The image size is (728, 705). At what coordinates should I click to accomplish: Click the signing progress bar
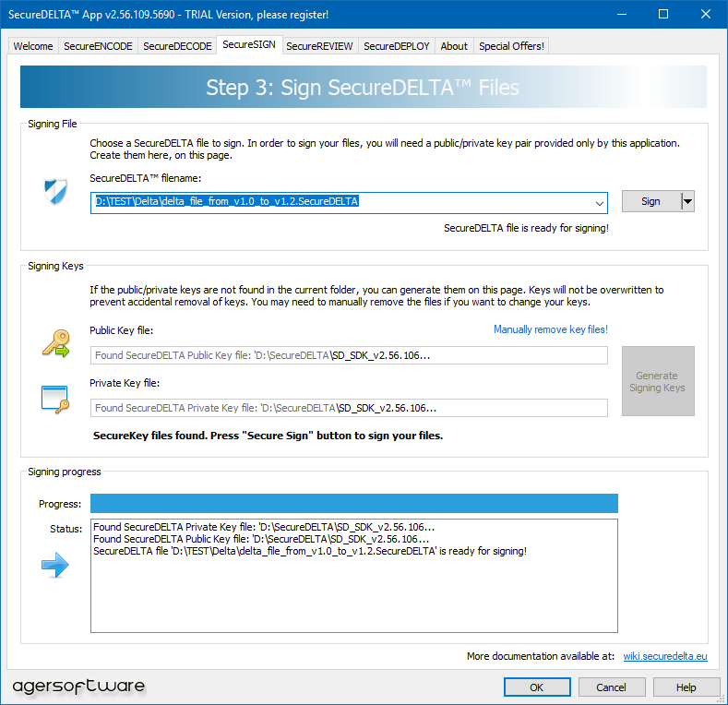coord(353,504)
